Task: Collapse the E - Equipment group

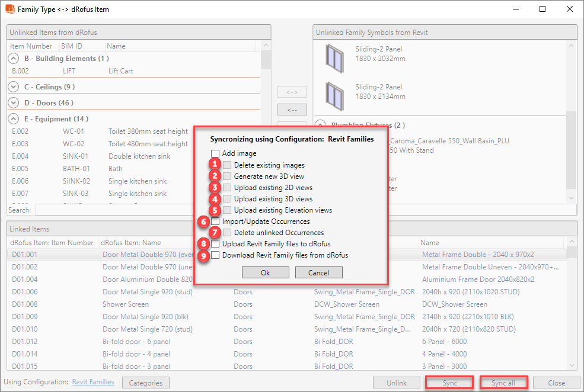Action: click(14, 119)
